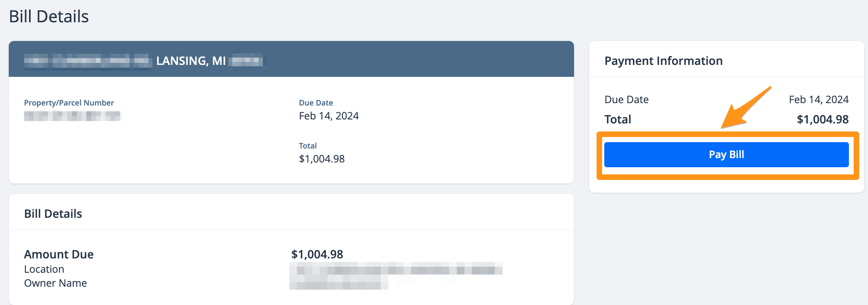Click the LANSING, MI address text

(x=191, y=61)
